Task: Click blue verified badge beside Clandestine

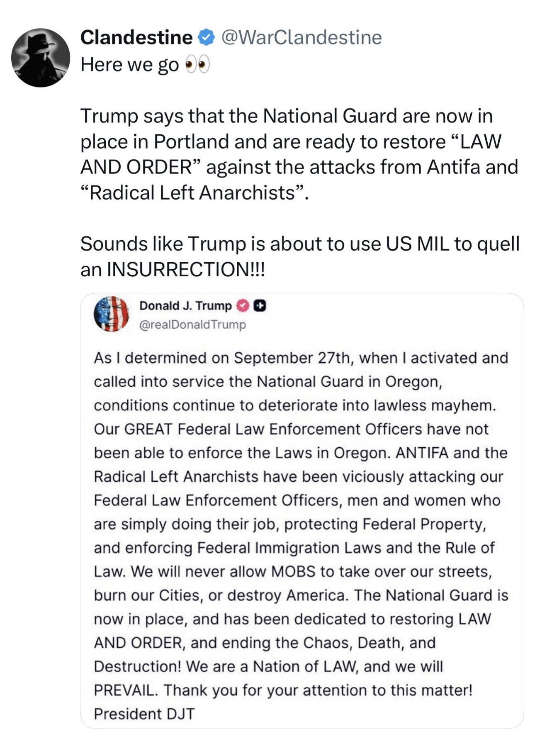Action: tap(206, 37)
